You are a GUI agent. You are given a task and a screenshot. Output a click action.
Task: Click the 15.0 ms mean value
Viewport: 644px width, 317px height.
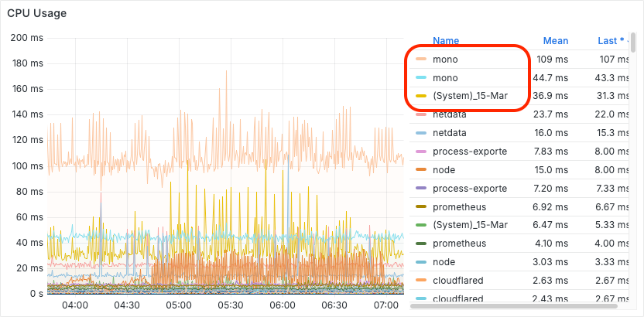[550, 170]
